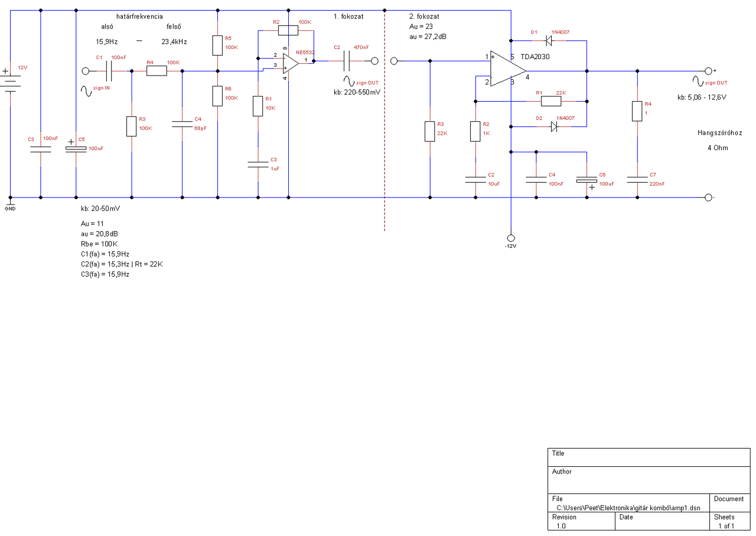
Task: Click the 'alsó' label
Action: [107, 27]
